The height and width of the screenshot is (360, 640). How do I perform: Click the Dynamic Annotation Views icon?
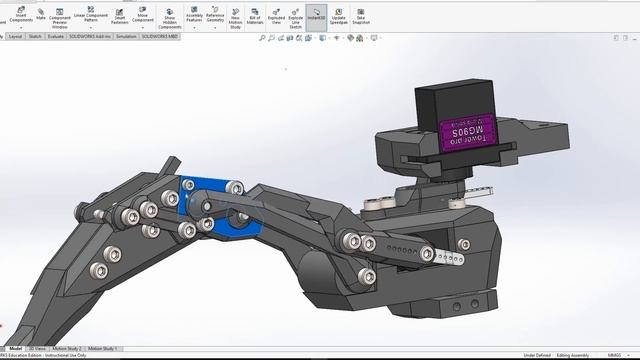(299, 38)
